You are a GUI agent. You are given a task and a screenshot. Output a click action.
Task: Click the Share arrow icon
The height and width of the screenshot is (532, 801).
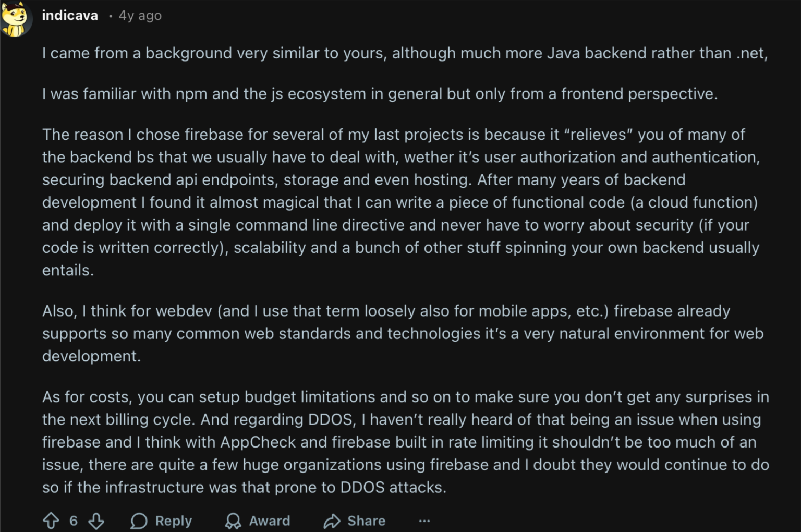pyautogui.click(x=332, y=521)
